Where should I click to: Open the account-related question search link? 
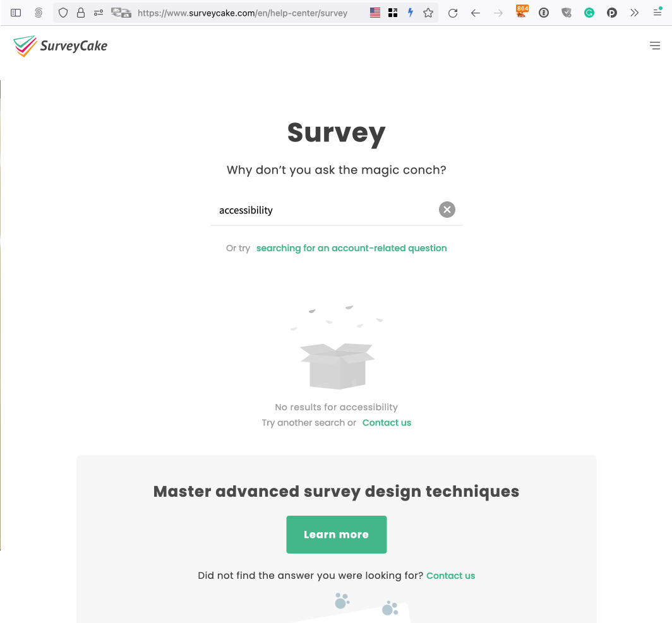tap(351, 248)
